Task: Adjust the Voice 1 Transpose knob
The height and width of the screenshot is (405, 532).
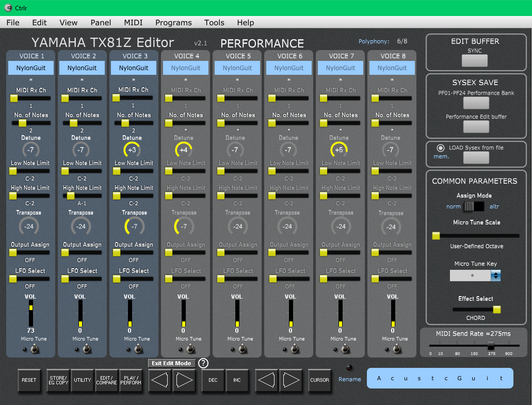Action: (x=29, y=226)
